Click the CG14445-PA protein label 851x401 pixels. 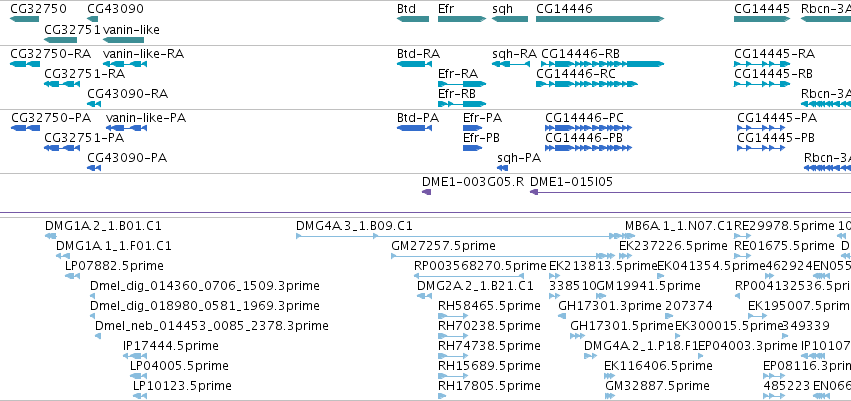pos(777,118)
